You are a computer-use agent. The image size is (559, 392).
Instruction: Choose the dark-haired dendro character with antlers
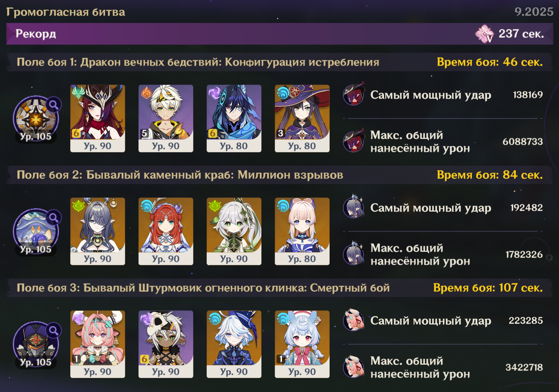point(98,231)
